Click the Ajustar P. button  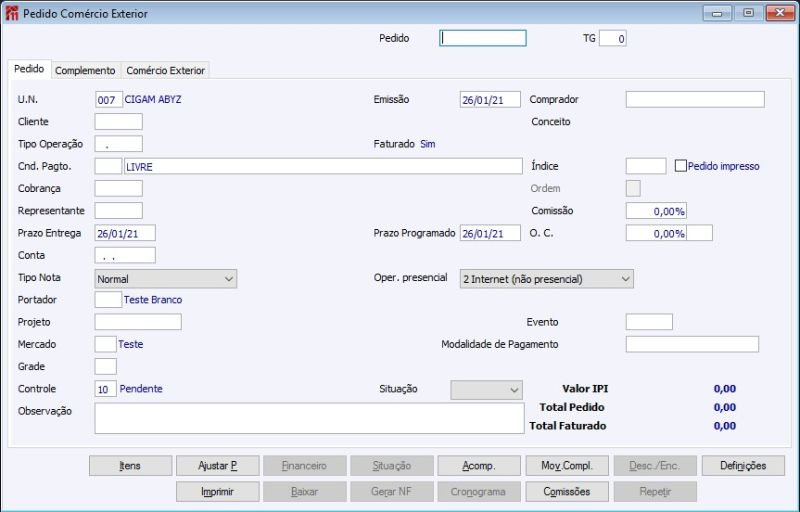218,466
